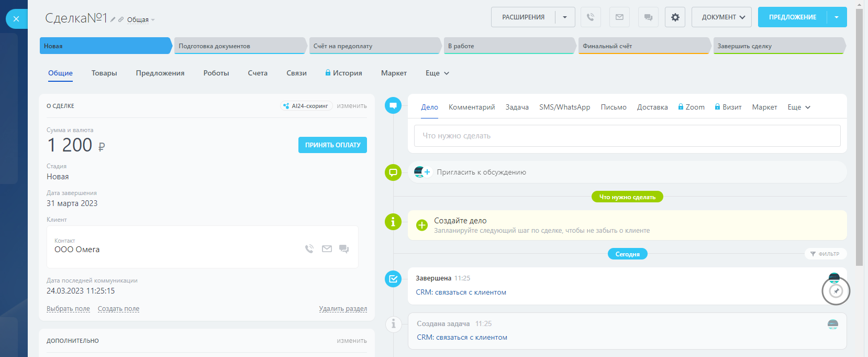Viewport: 868px width, 357px height.
Task: Close the deal panel with X button
Action: [16, 19]
